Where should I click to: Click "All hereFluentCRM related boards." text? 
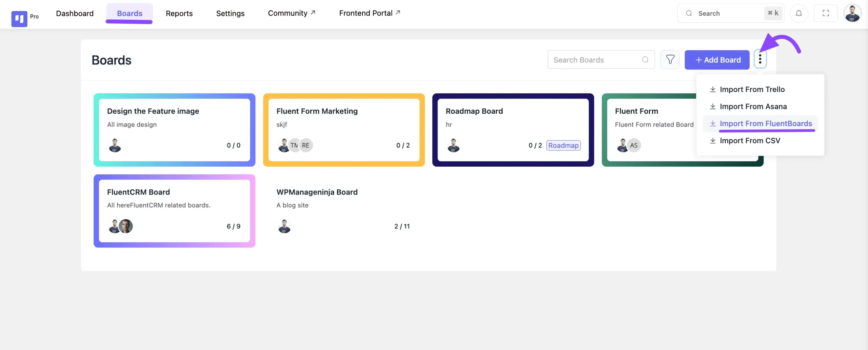point(159,205)
